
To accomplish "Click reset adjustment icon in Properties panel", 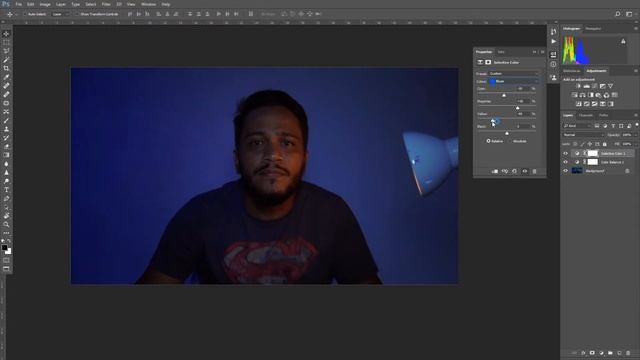I will tap(515, 171).
